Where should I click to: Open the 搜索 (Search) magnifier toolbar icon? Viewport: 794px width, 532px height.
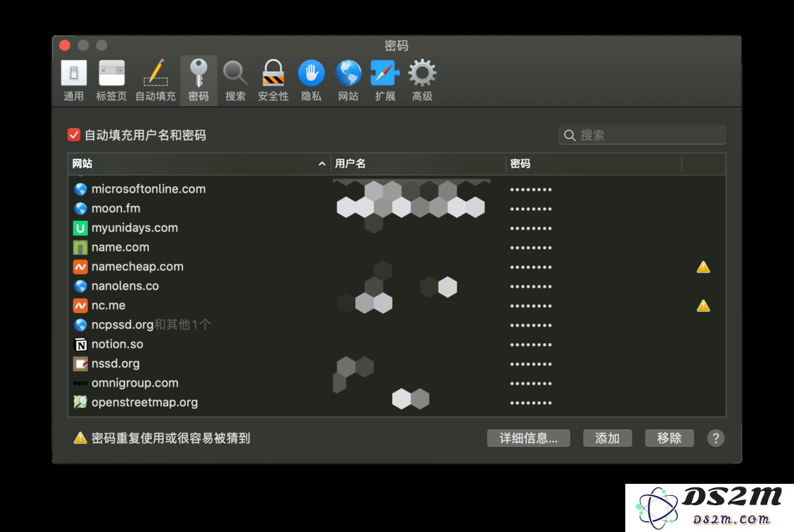click(235, 74)
